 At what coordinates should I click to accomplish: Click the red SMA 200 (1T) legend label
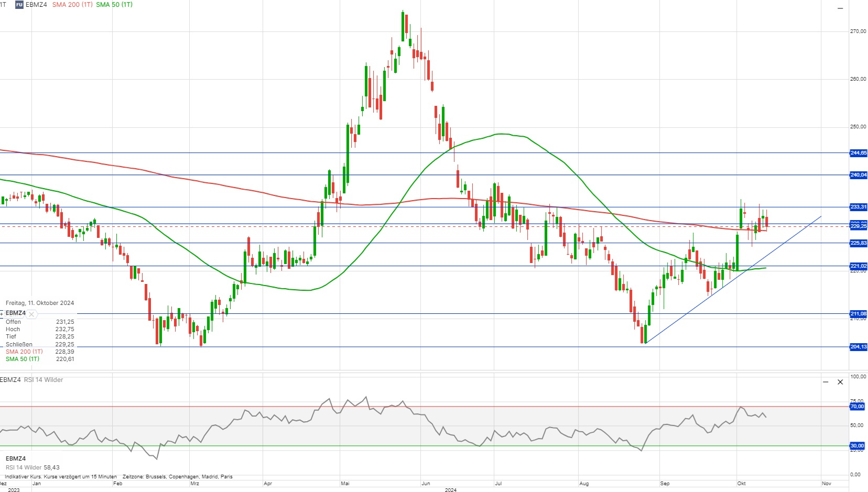coord(72,5)
